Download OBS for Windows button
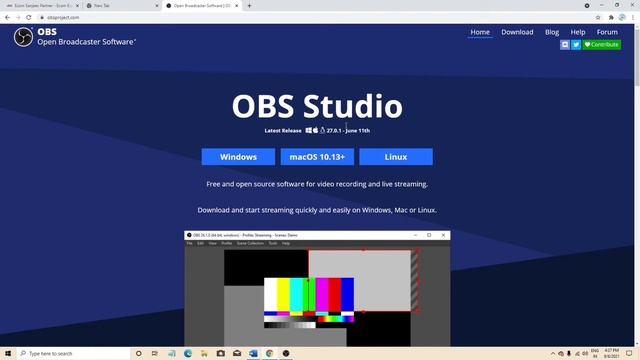 tap(238, 157)
